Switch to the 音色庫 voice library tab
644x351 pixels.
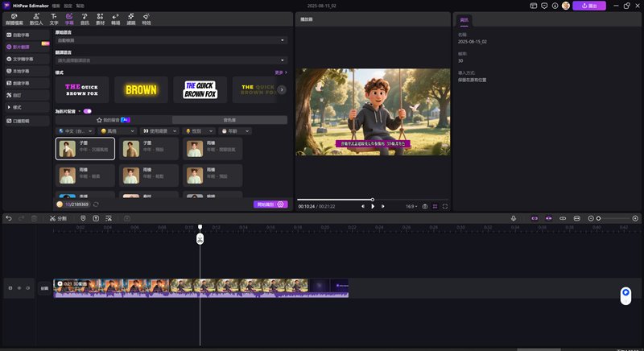(x=229, y=120)
